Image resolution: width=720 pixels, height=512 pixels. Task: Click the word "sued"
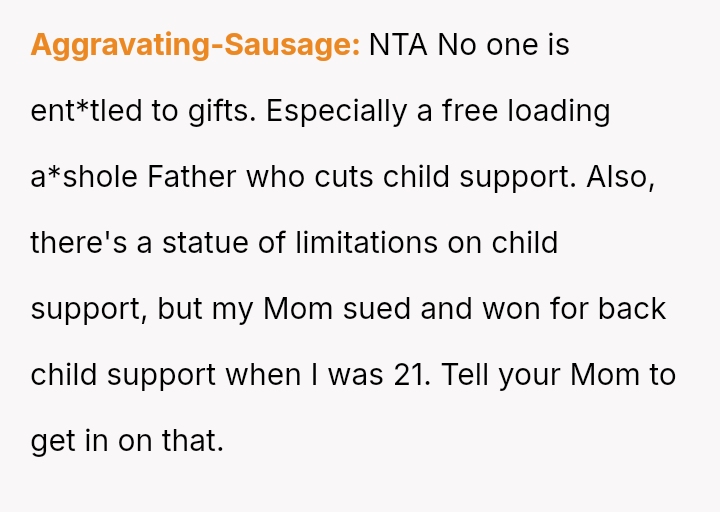pyautogui.click(x=378, y=309)
